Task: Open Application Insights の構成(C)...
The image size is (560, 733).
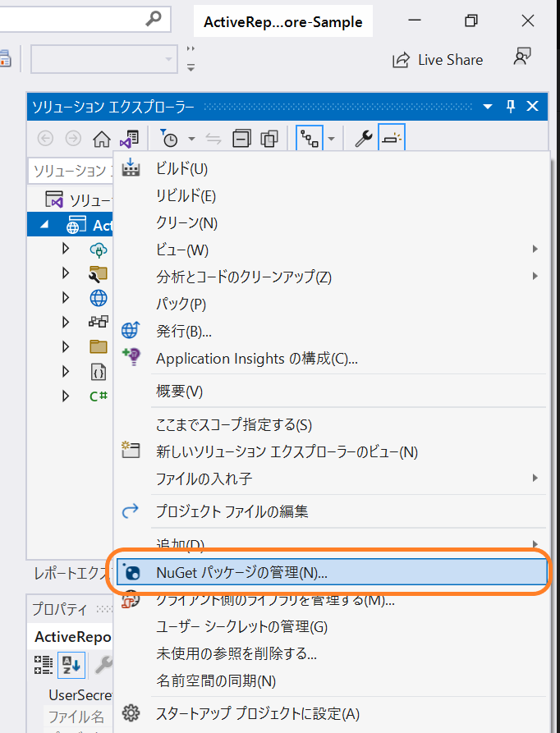Action: click(331, 359)
